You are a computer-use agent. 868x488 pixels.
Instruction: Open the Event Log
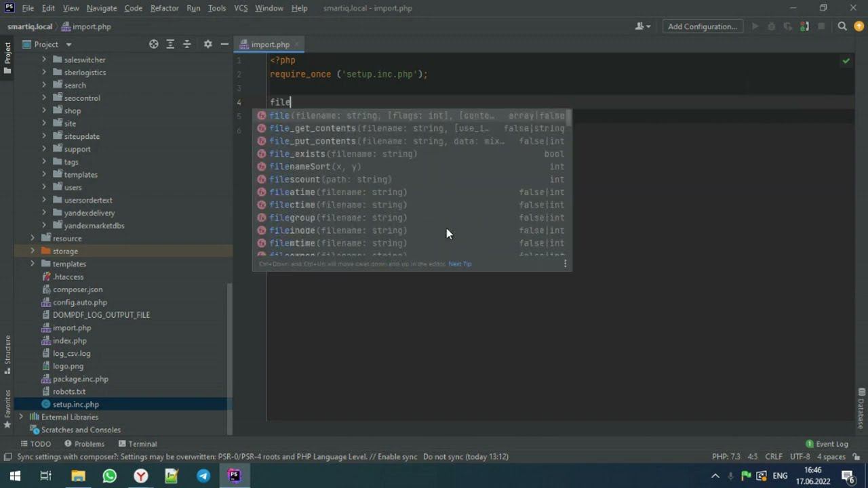827,444
